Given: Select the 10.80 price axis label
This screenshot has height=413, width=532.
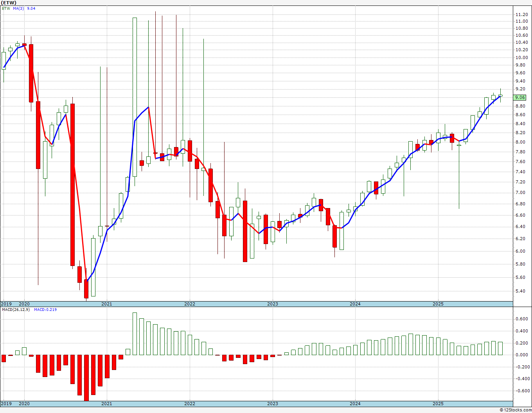Looking at the screenshot, I should [x=521, y=28].
